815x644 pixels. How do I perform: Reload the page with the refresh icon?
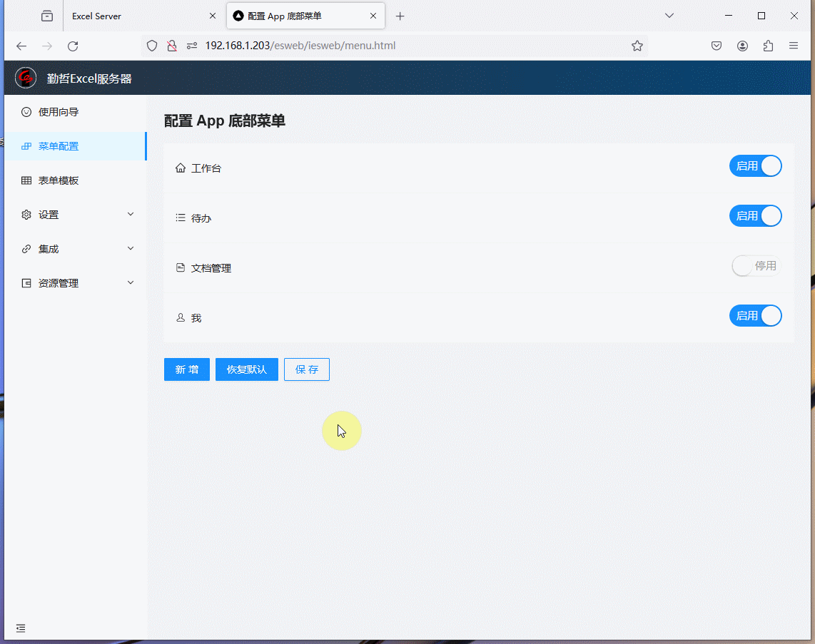click(x=73, y=46)
